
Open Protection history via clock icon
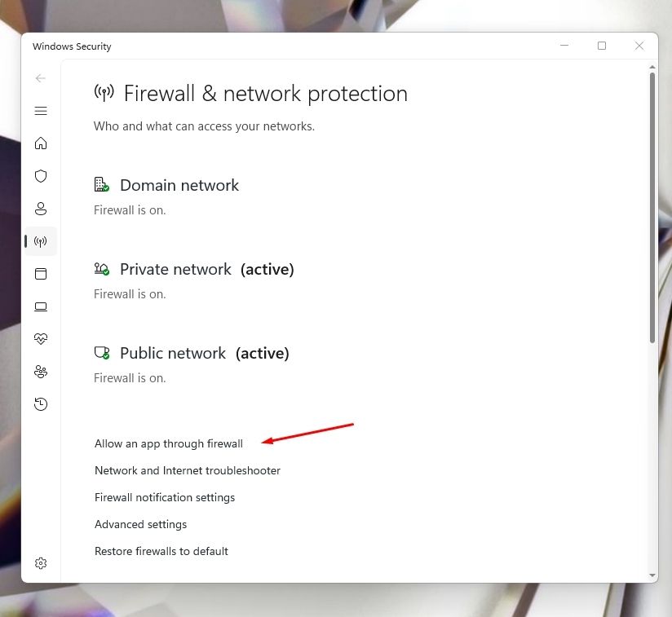pyautogui.click(x=41, y=403)
